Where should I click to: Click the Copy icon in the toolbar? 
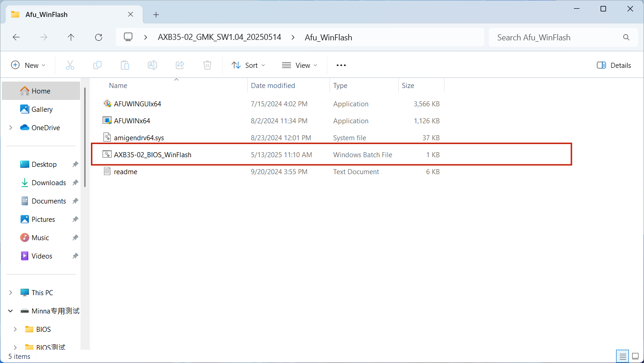point(97,65)
